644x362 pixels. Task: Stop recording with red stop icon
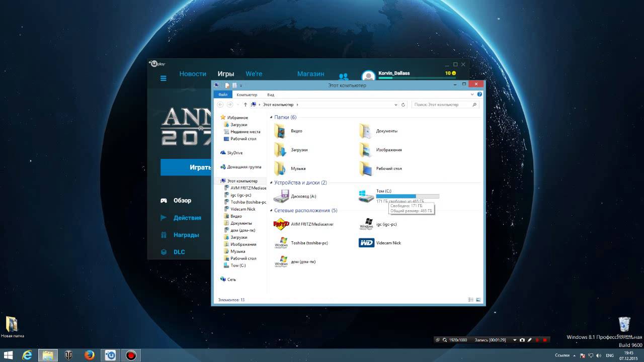coord(544,340)
